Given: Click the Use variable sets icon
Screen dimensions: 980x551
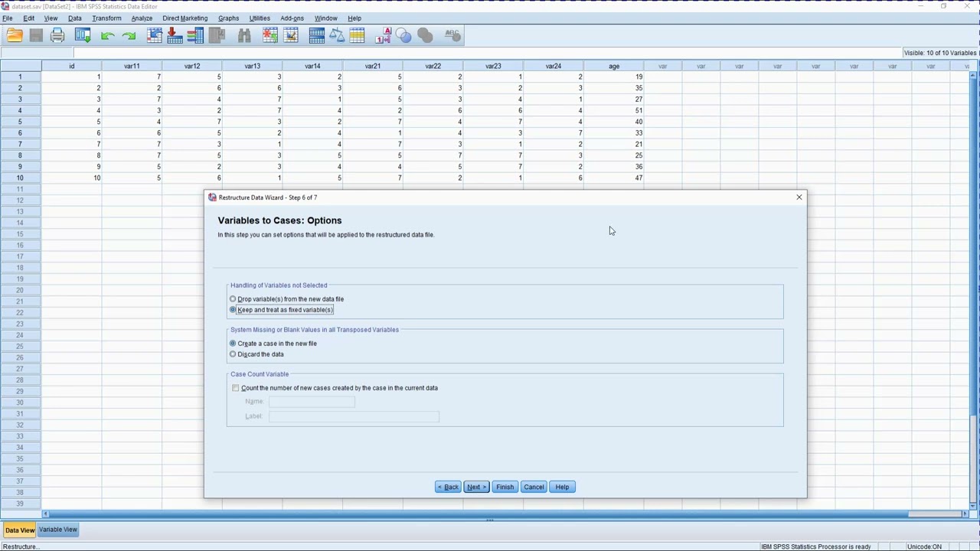Looking at the screenshot, I should tap(403, 35).
